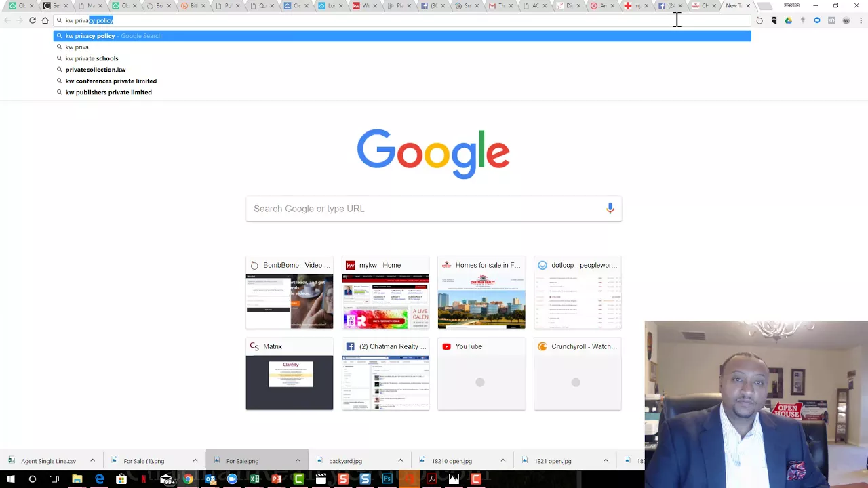
Task: Expand options for backyard.jpg download
Action: pyautogui.click(x=400, y=461)
